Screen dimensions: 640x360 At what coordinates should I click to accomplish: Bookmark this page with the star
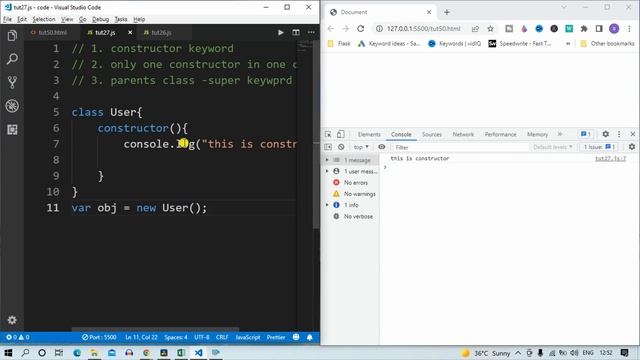pyautogui.click(x=490, y=29)
